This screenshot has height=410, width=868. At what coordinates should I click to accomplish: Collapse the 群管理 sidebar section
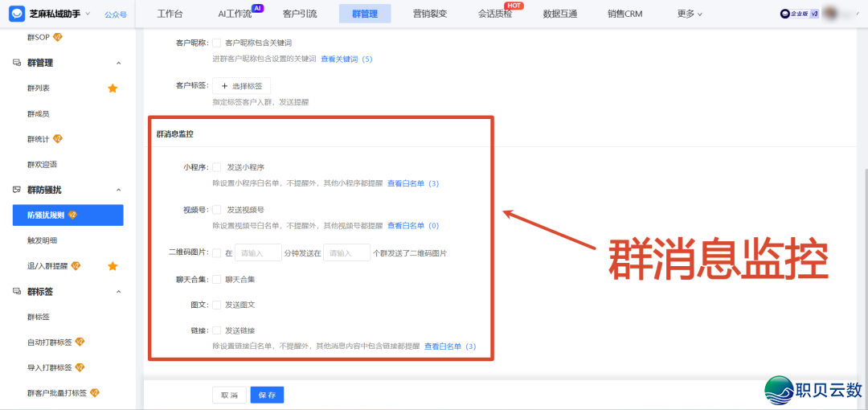click(x=118, y=64)
